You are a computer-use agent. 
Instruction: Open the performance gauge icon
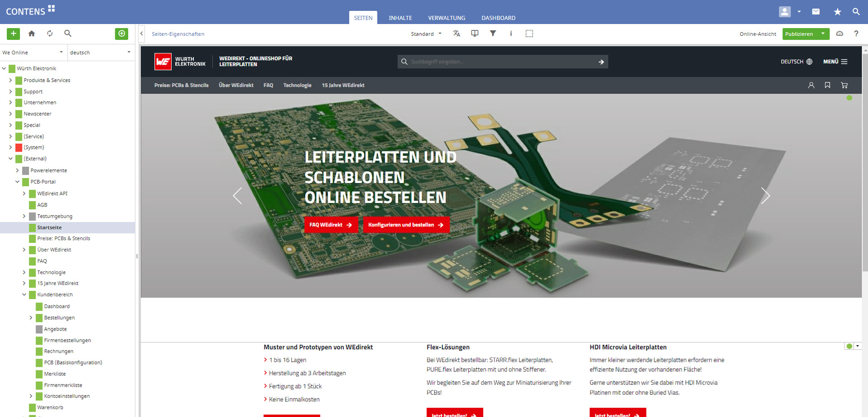(840, 33)
